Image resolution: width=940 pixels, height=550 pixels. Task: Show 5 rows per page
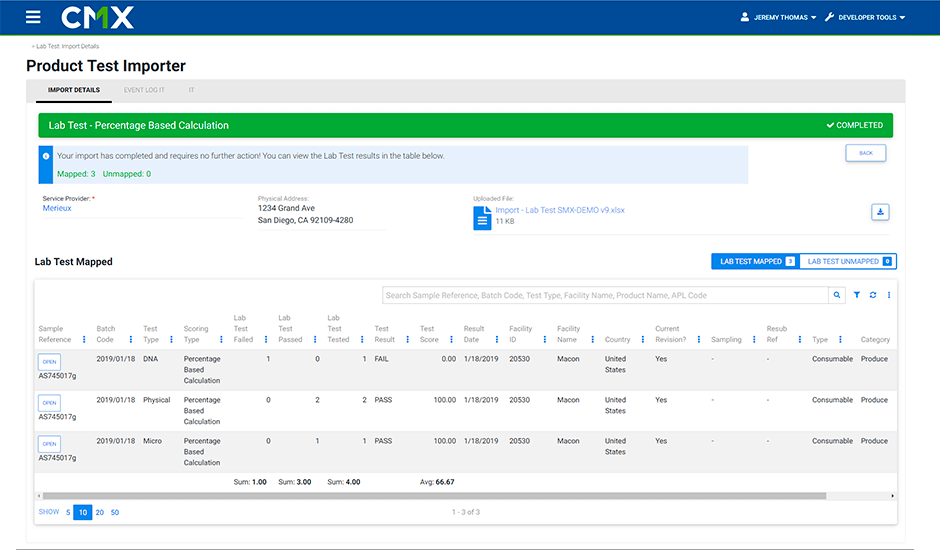68,512
